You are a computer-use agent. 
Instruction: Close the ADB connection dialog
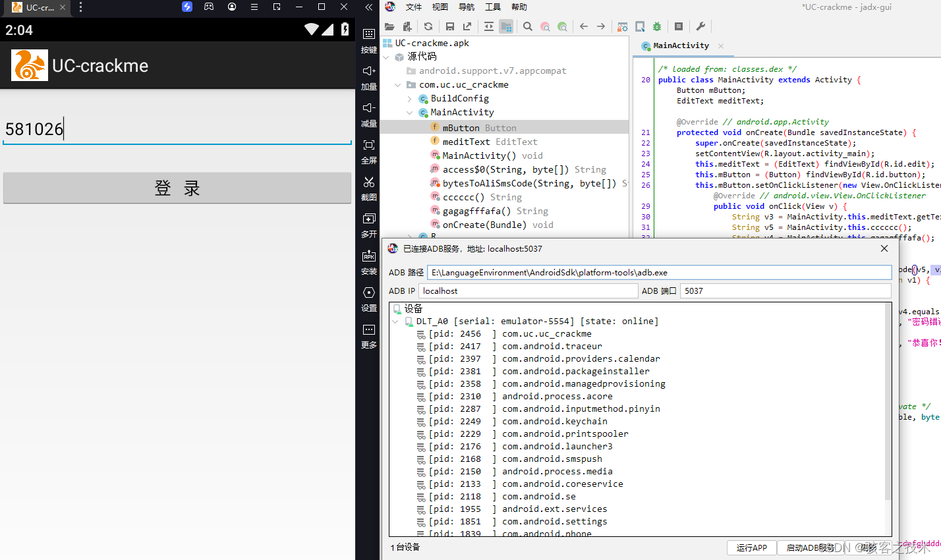coord(884,248)
